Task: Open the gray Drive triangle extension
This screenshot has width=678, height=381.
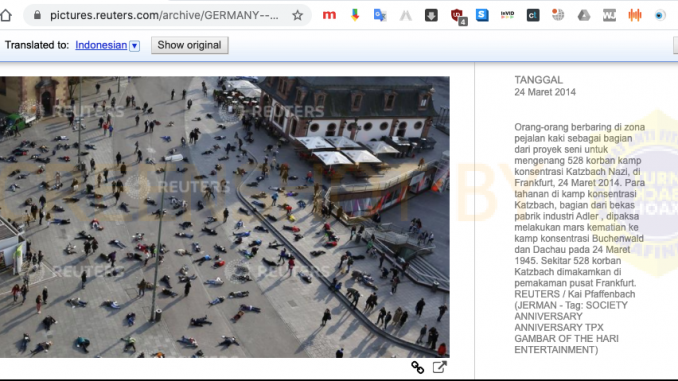Action: (x=584, y=15)
